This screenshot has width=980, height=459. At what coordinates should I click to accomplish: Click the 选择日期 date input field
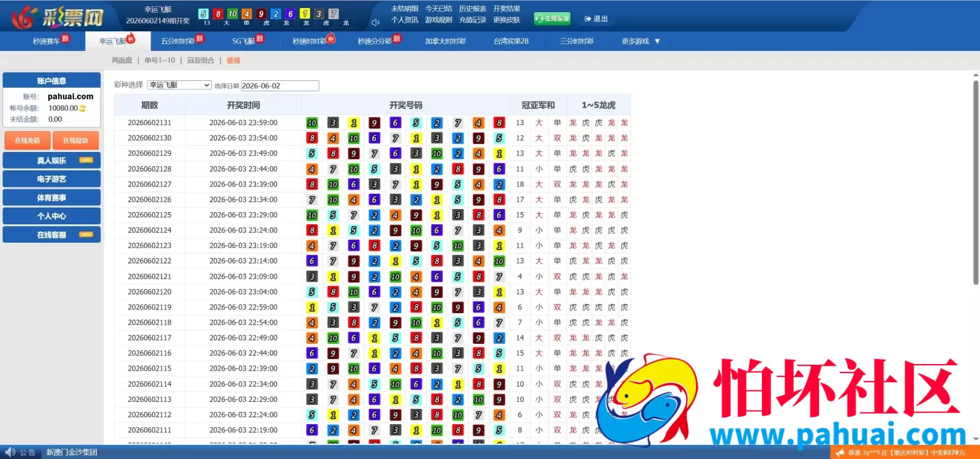[x=280, y=86]
